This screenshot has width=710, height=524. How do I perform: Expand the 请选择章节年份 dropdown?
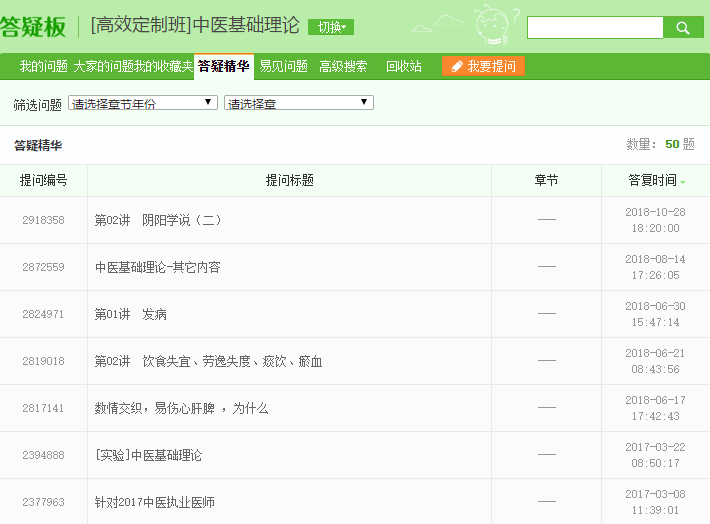point(143,103)
